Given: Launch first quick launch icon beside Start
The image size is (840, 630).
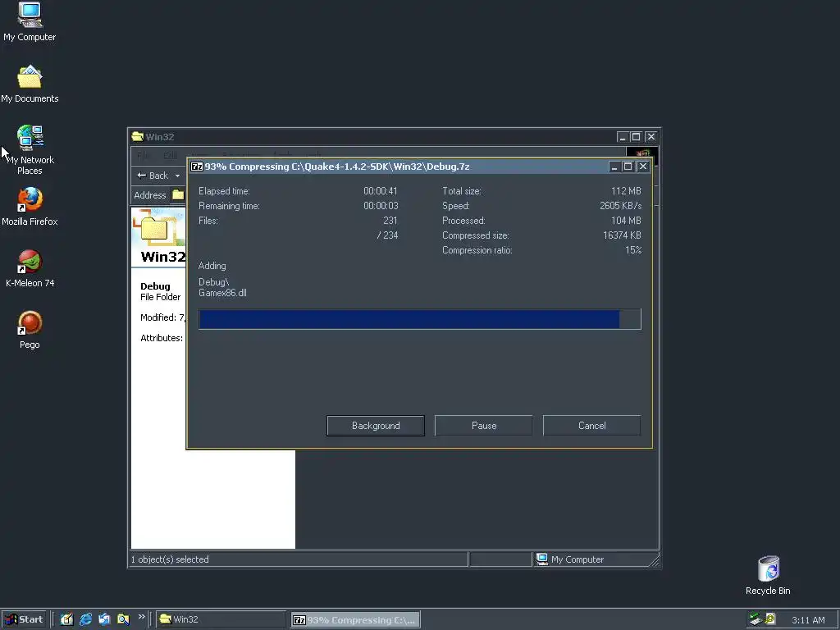Looking at the screenshot, I should [x=66, y=619].
